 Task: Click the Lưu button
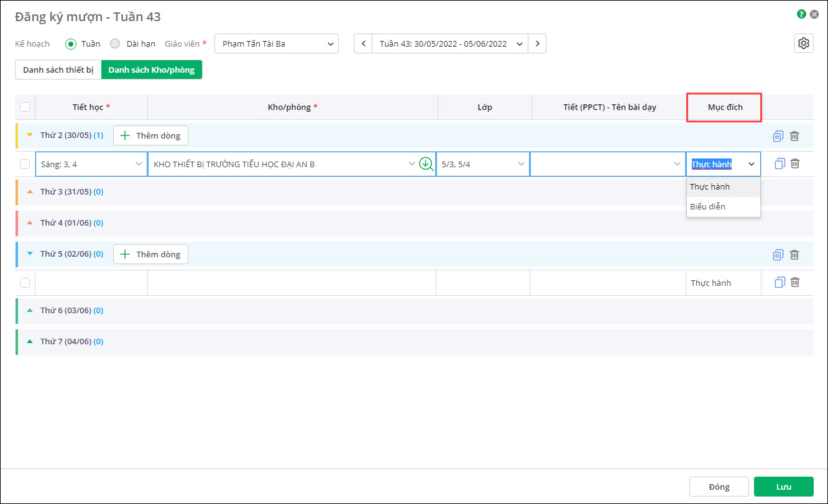[x=783, y=487]
